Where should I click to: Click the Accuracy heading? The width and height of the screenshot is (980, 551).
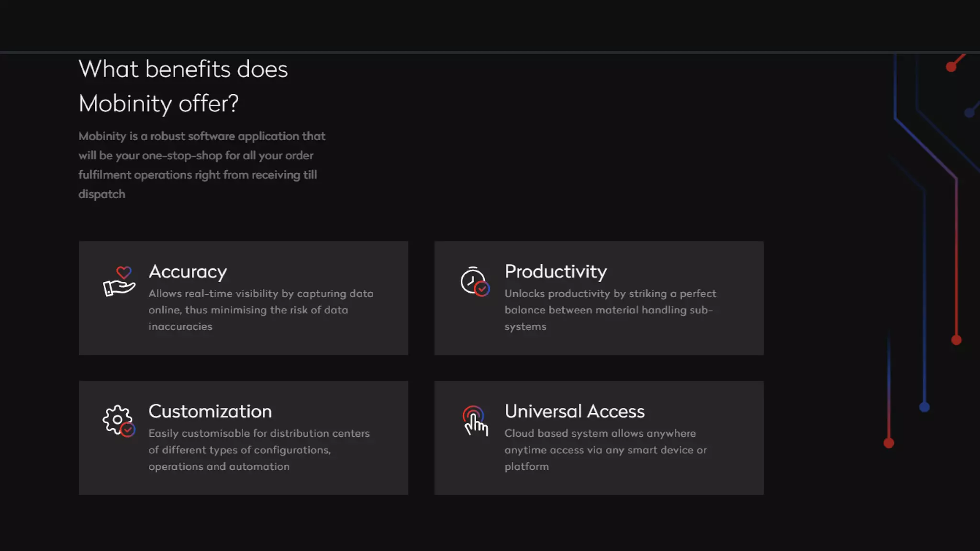click(188, 272)
